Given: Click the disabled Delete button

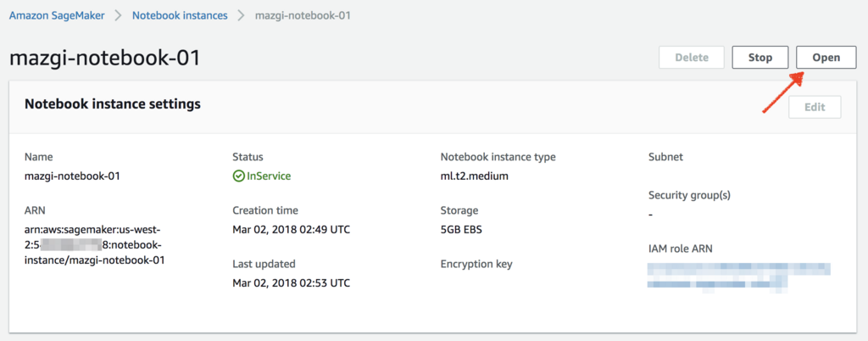Looking at the screenshot, I should pos(692,58).
